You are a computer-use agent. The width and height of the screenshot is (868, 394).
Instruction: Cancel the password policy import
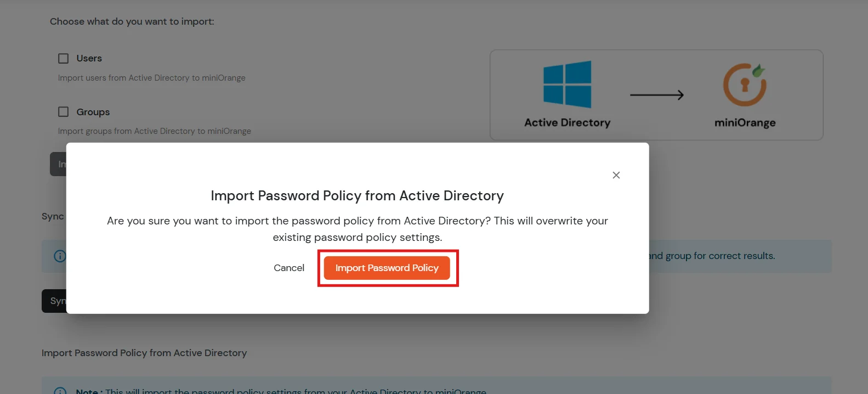click(289, 268)
